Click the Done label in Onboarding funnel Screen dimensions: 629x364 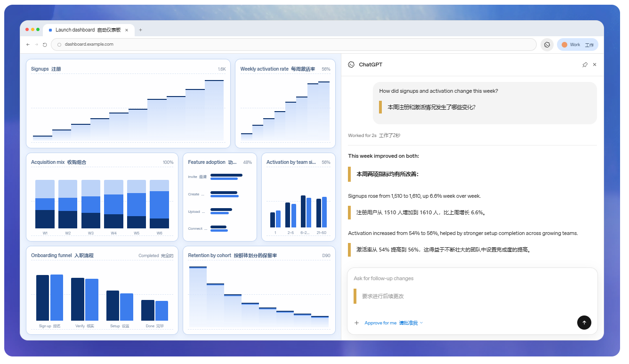click(x=155, y=326)
